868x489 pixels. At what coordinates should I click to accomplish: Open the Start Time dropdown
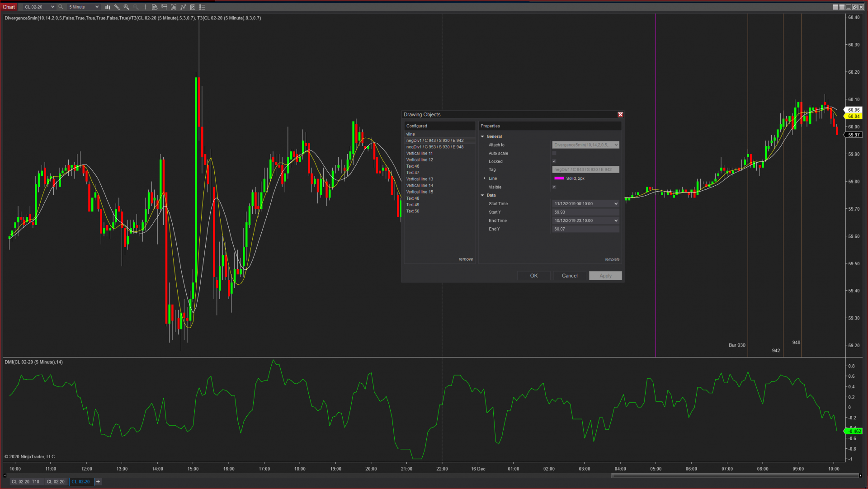coord(615,204)
